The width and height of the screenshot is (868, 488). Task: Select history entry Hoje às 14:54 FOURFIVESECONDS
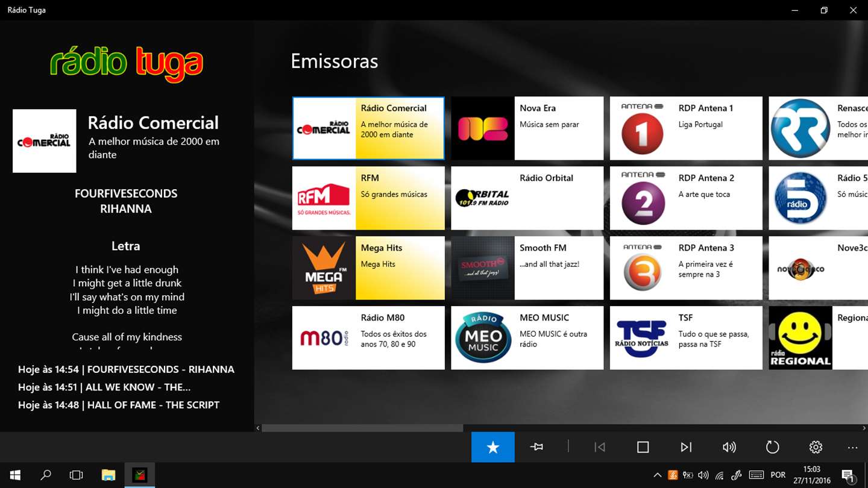point(126,369)
